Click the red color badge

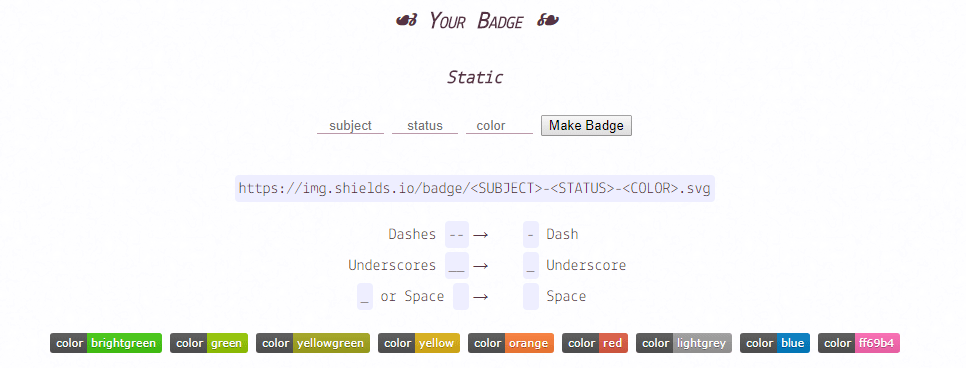(x=595, y=343)
